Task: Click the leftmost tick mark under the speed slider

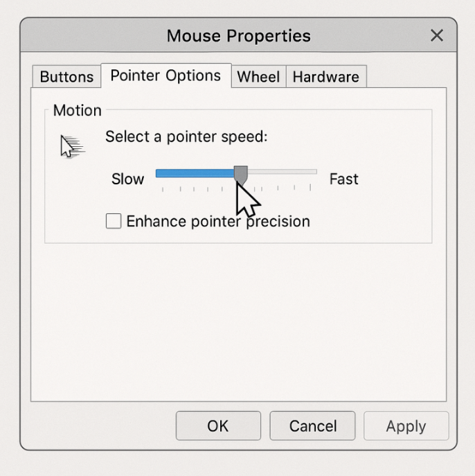Action: pyautogui.click(x=163, y=189)
